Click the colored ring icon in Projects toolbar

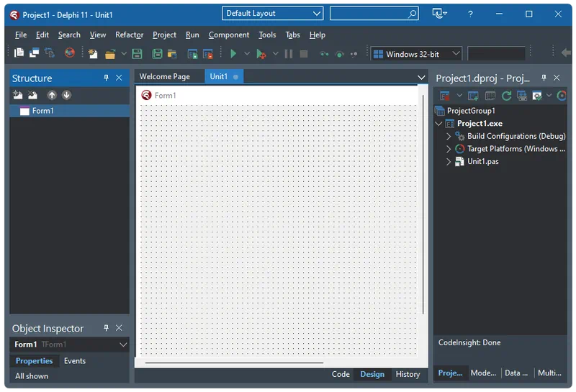point(562,96)
